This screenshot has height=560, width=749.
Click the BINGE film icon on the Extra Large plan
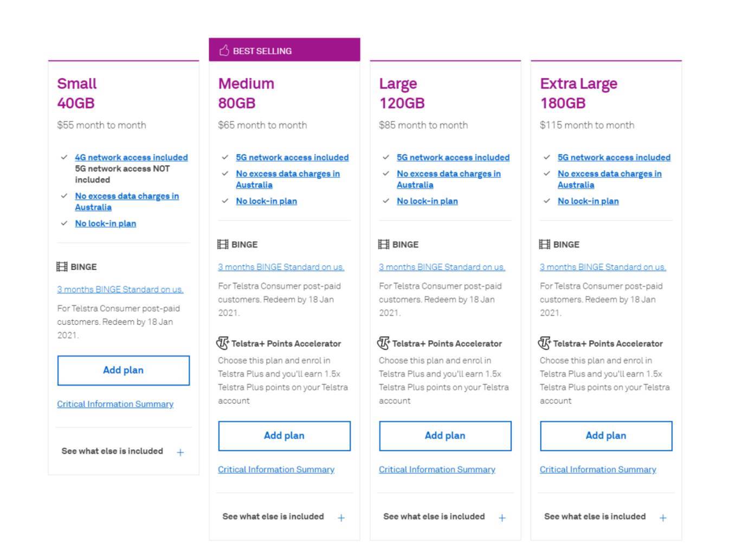pyautogui.click(x=545, y=244)
